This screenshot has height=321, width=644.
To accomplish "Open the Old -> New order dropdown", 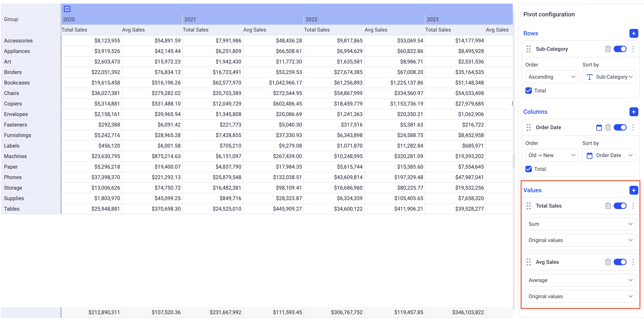I will coord(552,155).
